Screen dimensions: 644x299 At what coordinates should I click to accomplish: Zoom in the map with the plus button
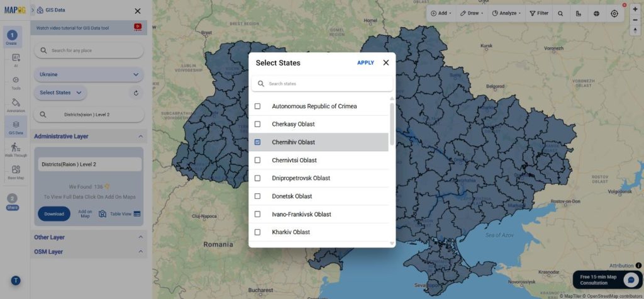click(635, 9)
